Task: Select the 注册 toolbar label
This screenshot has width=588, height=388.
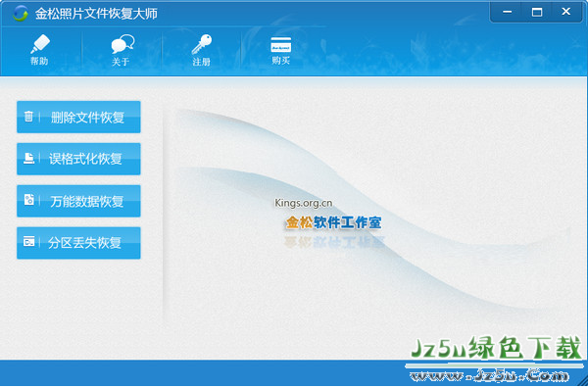Action: (201, 62)
